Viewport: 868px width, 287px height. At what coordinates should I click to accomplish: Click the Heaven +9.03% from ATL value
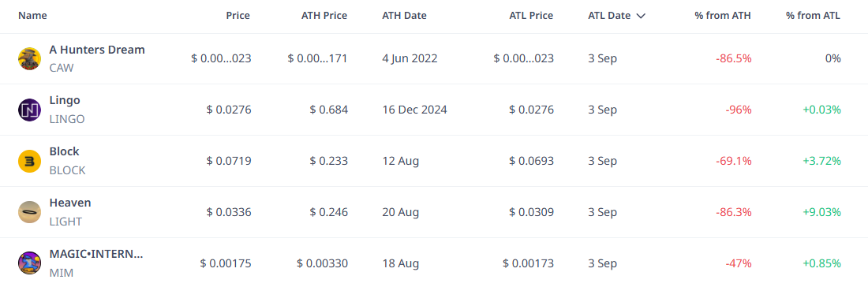pos(821,212)
